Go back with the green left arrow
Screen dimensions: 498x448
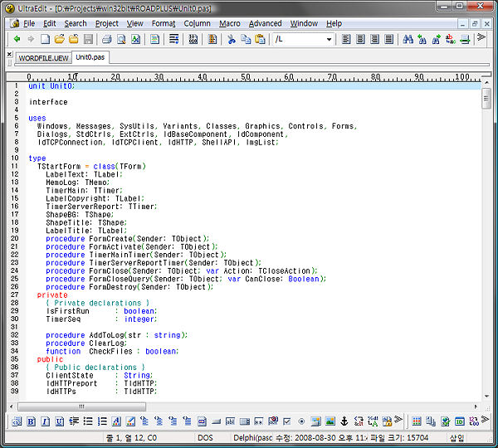click(17, 39)
